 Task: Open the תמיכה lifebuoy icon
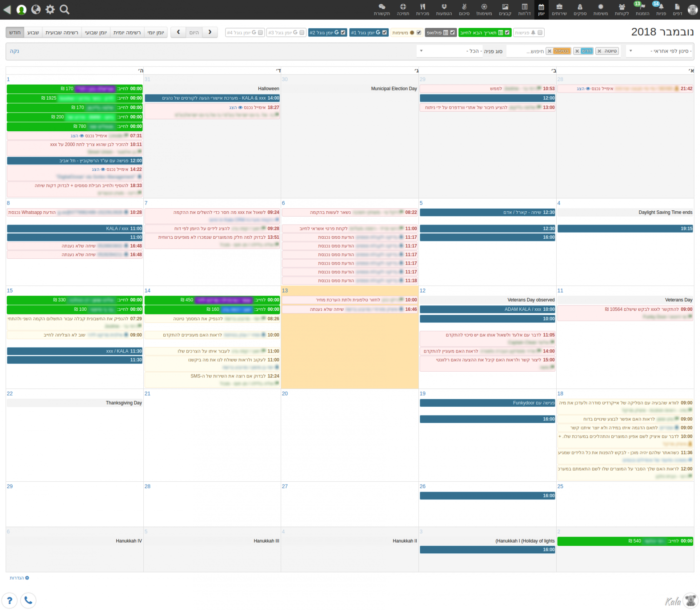click(x=403, y=9)
